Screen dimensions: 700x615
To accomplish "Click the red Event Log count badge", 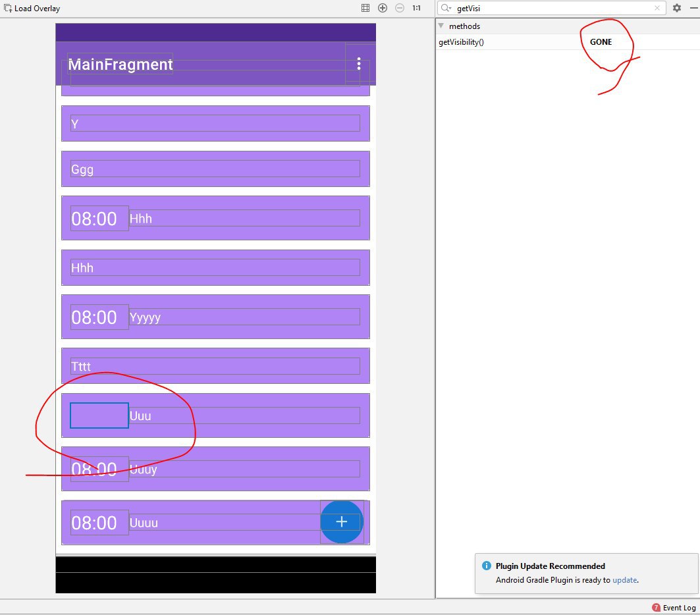I will click(656, 607).
